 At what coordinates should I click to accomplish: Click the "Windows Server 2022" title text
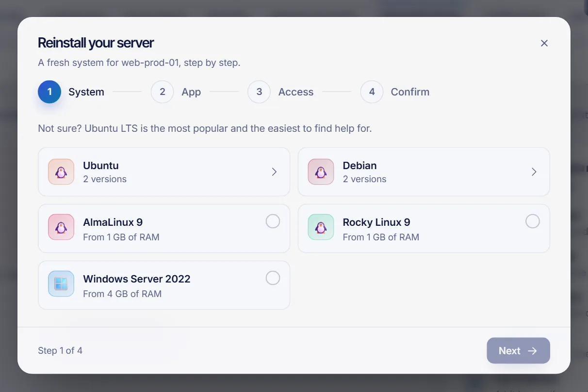137,279
